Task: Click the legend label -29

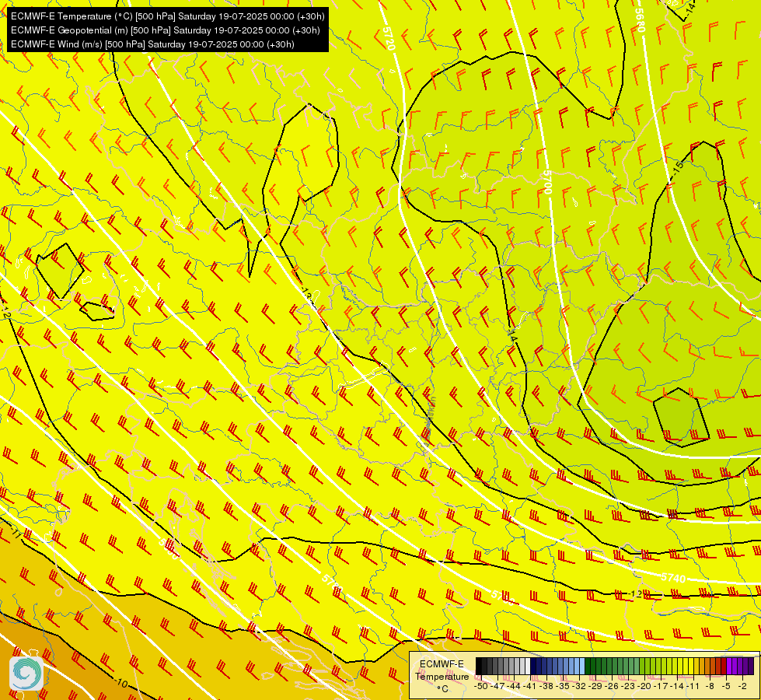Action: (x=595, y=687)
